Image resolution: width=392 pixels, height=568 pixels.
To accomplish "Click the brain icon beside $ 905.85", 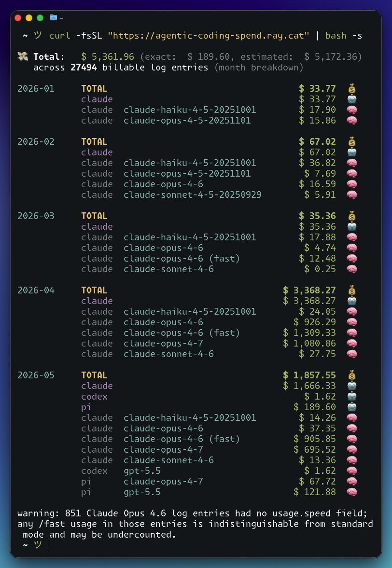I will point(352,439).
